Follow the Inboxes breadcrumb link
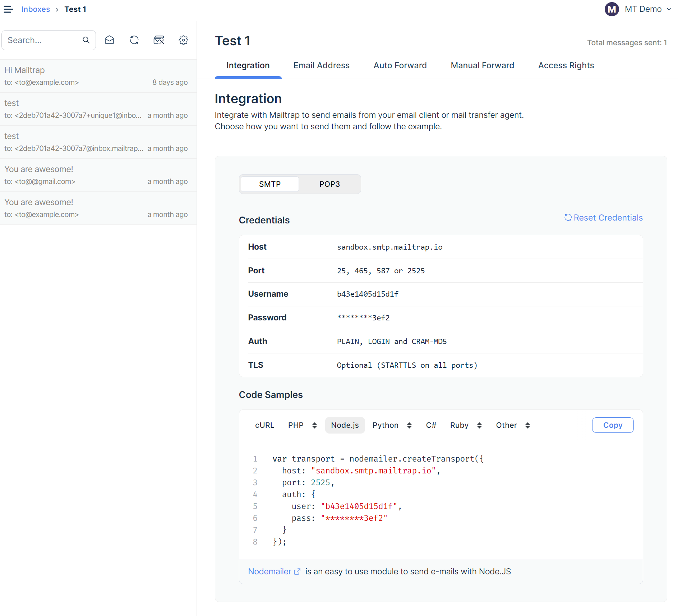The image size is (678, 616). coord(36,9)
